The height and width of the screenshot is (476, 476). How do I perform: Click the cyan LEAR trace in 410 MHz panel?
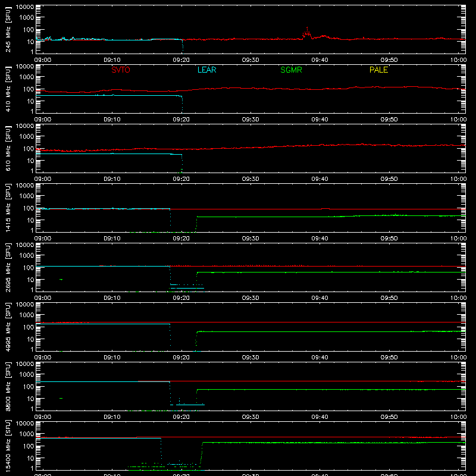click(109, 96)
